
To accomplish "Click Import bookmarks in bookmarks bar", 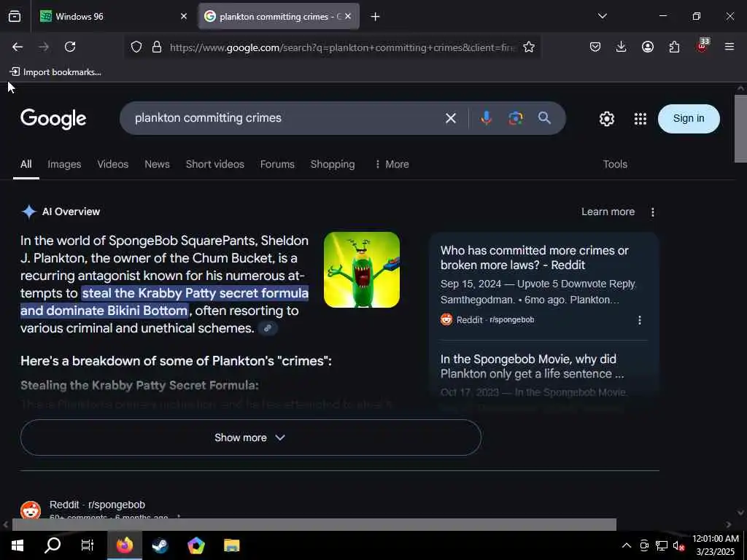I will pos(55,72).
